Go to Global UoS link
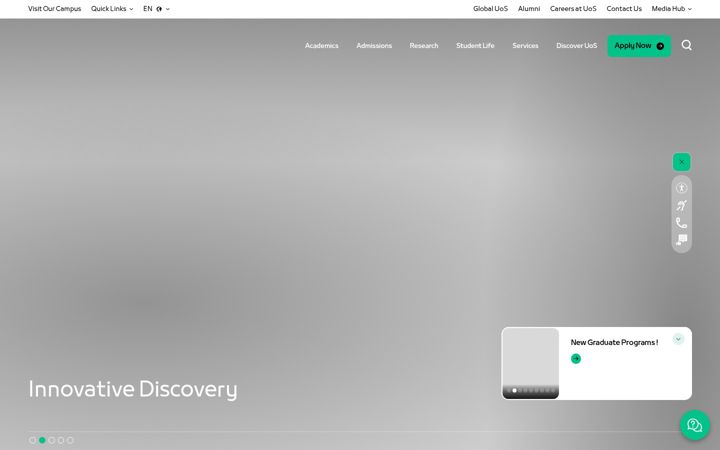Image resolution: width=720 pixels, height=450 pixels. (x=490, y=9)
